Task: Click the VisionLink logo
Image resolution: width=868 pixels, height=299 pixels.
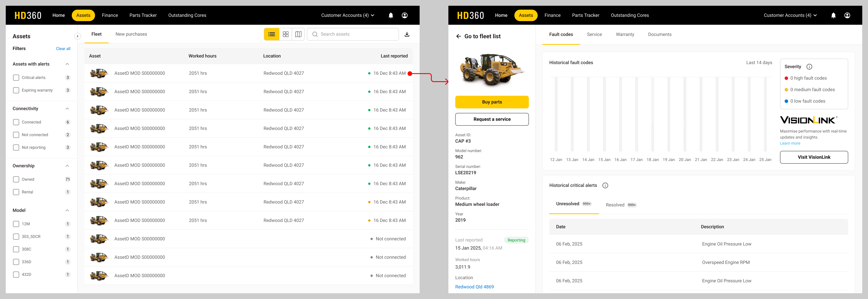Action: 808,120
